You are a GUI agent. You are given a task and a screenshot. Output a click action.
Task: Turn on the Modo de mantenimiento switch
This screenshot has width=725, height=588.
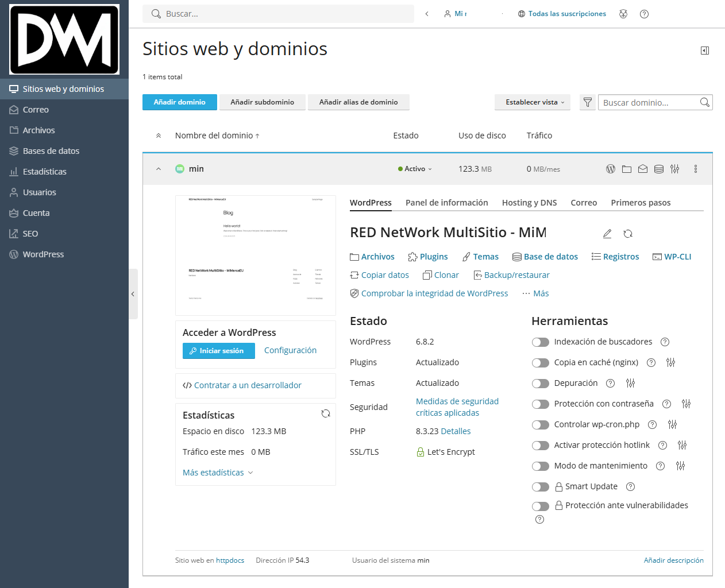click(x=541, y=466)
